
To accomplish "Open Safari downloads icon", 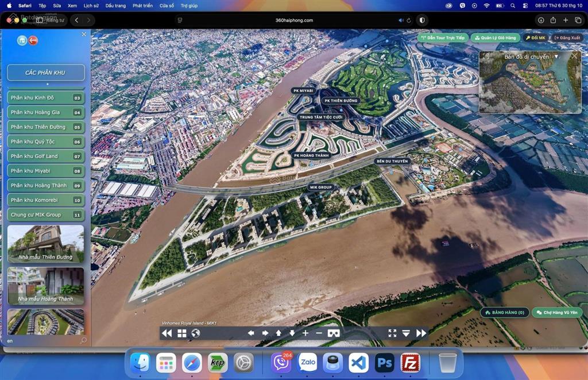I will (x=541, y=20).
